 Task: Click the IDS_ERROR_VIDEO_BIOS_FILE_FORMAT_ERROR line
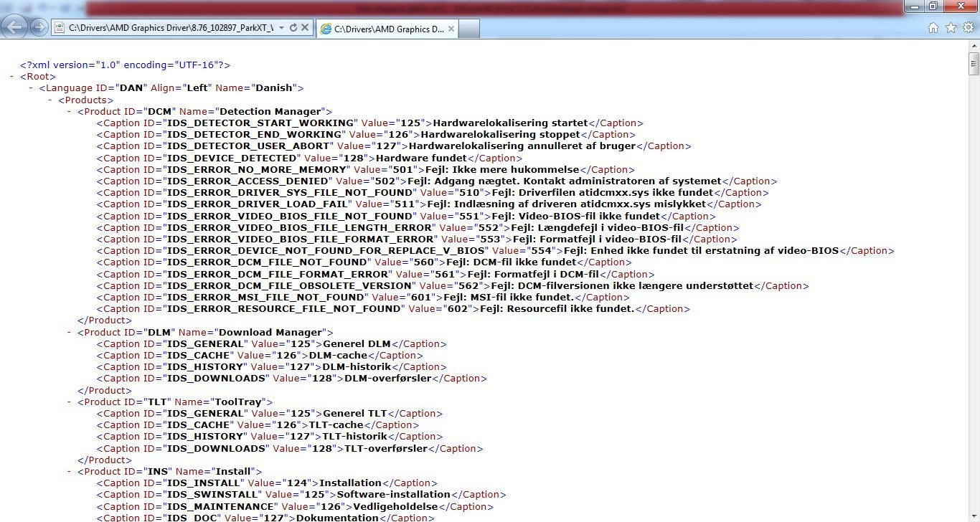[x=417, y=239]
